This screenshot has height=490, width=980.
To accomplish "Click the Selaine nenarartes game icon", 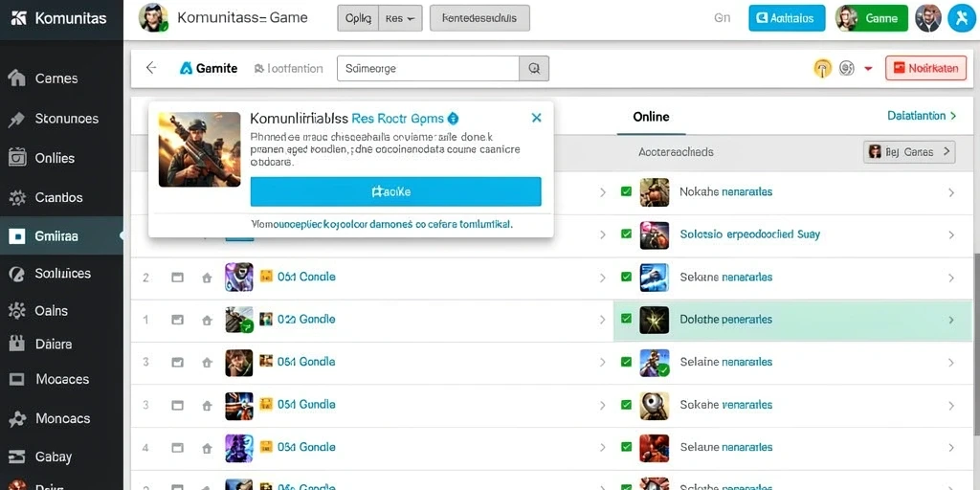I will point(655,363).
